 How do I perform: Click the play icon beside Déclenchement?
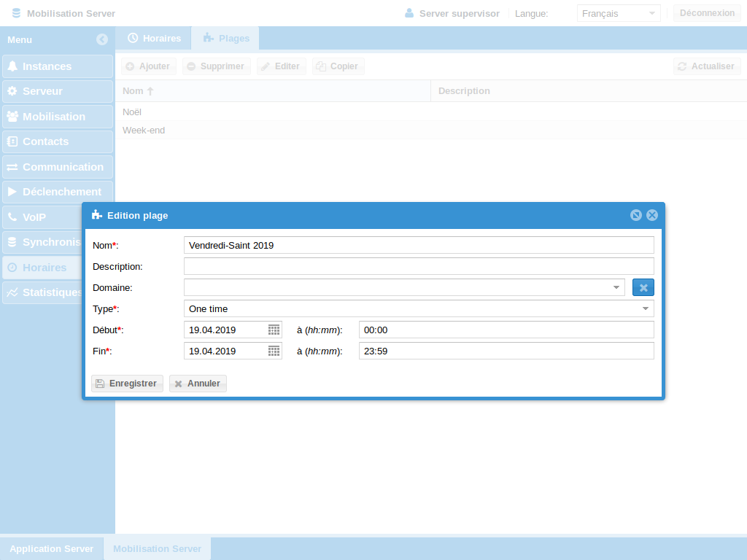(x=12, y=192)
